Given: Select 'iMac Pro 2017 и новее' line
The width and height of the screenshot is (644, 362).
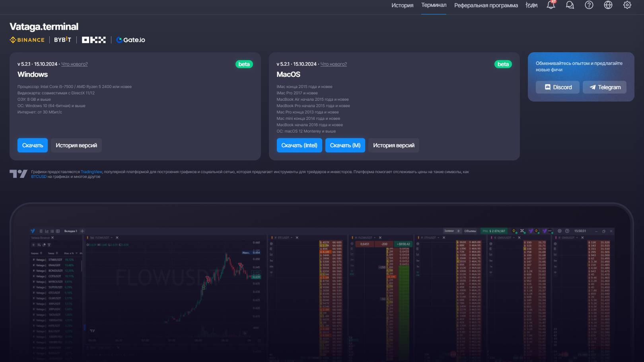Looking at the screenshot, I should 297,93.
